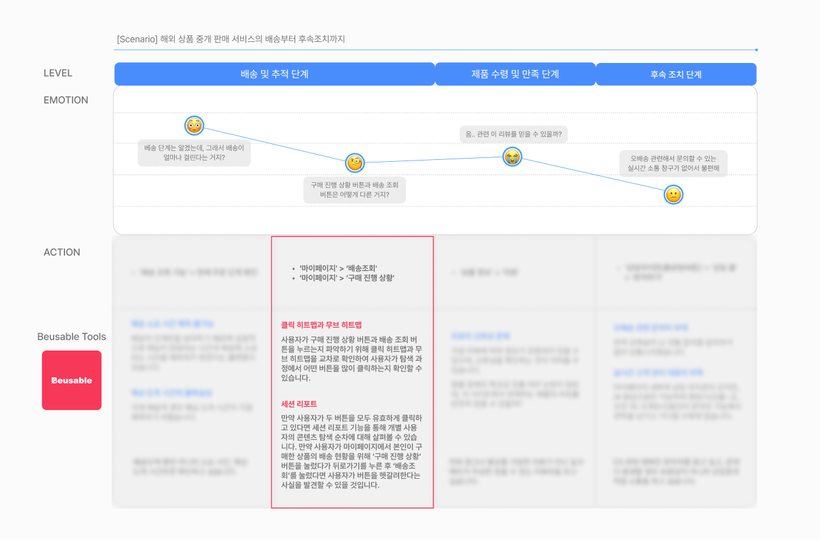Click the bubble asking 리뷰를 믿을 수 있을까

click(514, 134)
